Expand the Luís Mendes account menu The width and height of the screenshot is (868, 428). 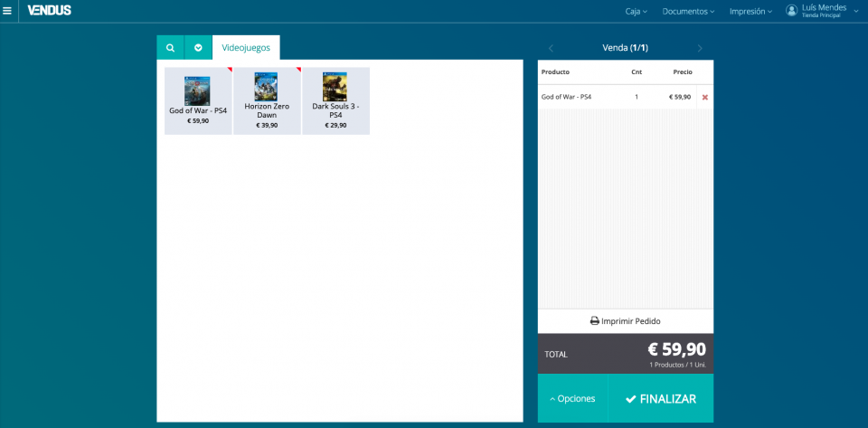[x=855, y=11]
